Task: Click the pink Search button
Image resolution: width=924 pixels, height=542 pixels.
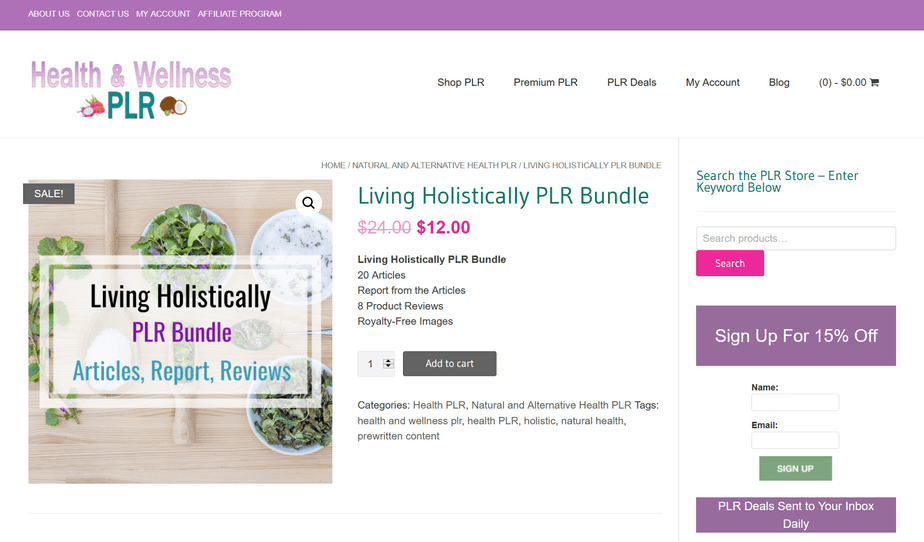Action: tap(730, 263)
